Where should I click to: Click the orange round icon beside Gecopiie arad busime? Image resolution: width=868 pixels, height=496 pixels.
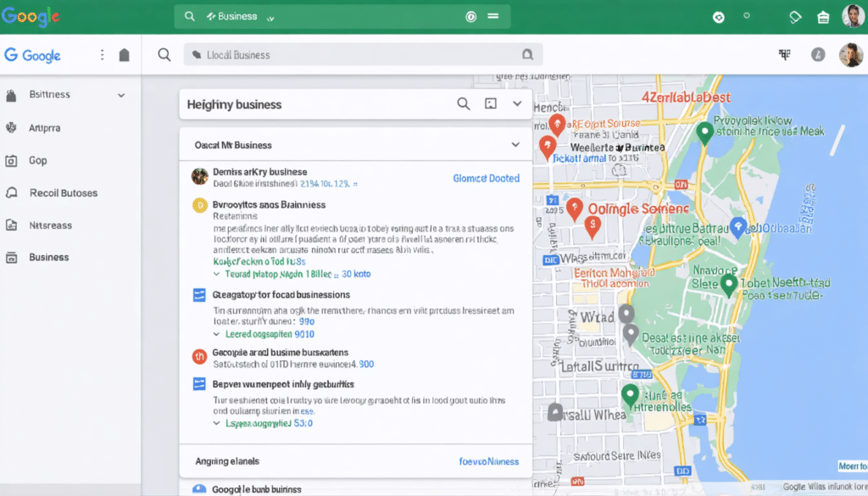(x=199, y=356)
